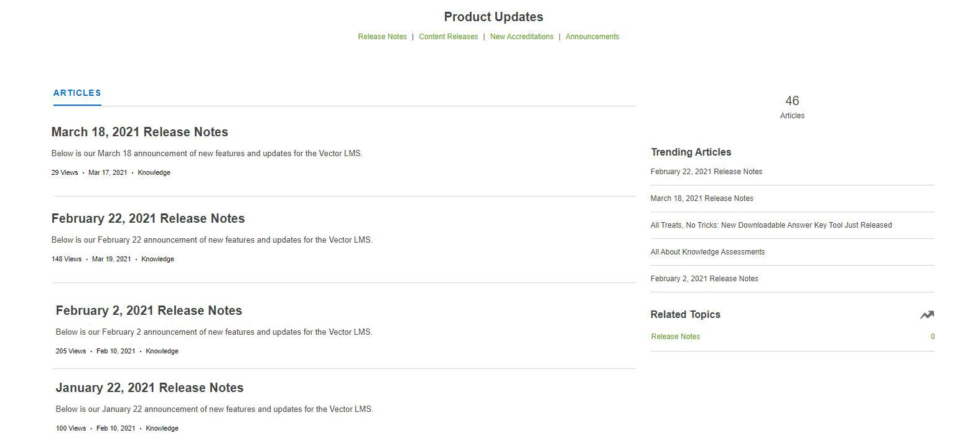The height and width of the screenshot is (448, 980).
Task: Open the Announcements navigation link
Action: (x=592, y=37)
